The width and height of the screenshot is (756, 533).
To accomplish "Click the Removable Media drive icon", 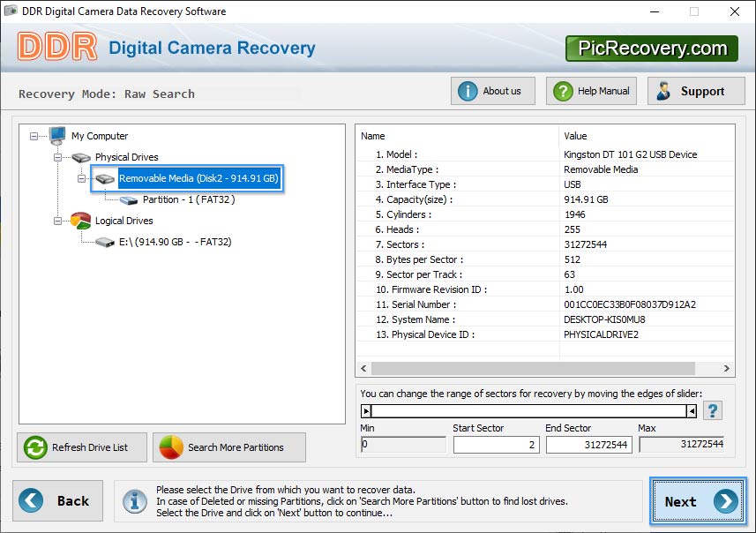I will 105,179.
